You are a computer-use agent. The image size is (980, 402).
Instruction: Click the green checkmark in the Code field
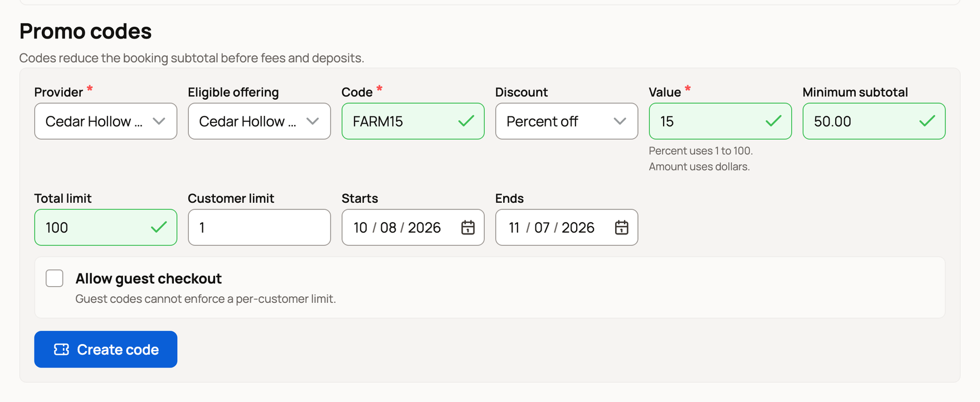466,121
